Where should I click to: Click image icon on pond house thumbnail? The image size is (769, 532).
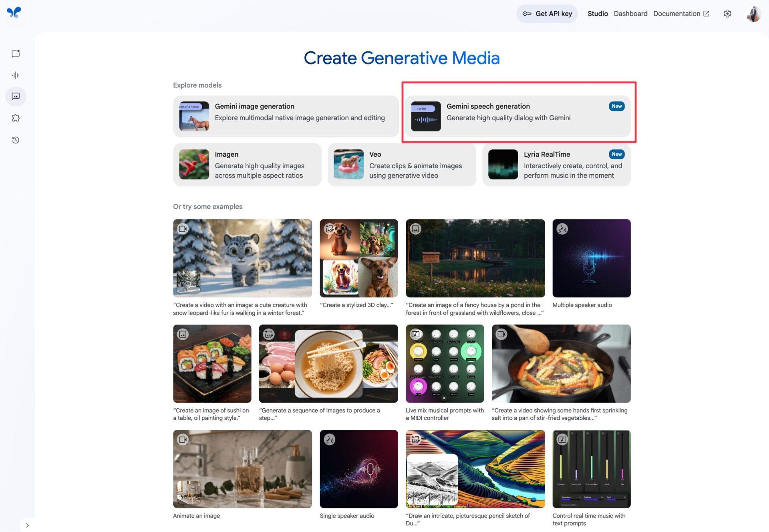pos(416,229)
